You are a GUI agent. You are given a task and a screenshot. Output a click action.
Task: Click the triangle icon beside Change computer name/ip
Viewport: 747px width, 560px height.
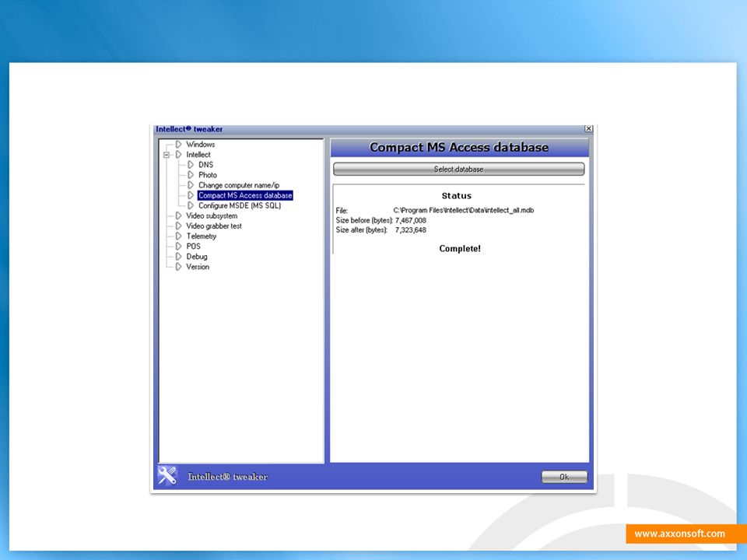click(191, 185)
